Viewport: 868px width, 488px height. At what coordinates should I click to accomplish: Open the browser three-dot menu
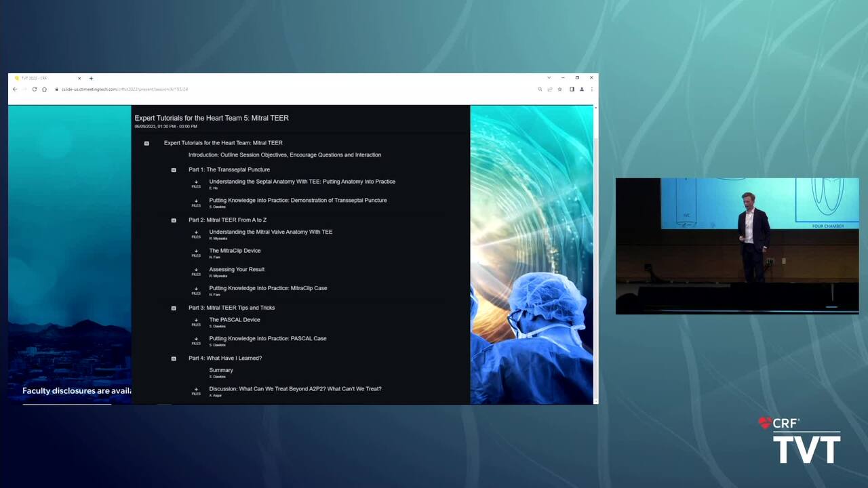coord(591,89)
